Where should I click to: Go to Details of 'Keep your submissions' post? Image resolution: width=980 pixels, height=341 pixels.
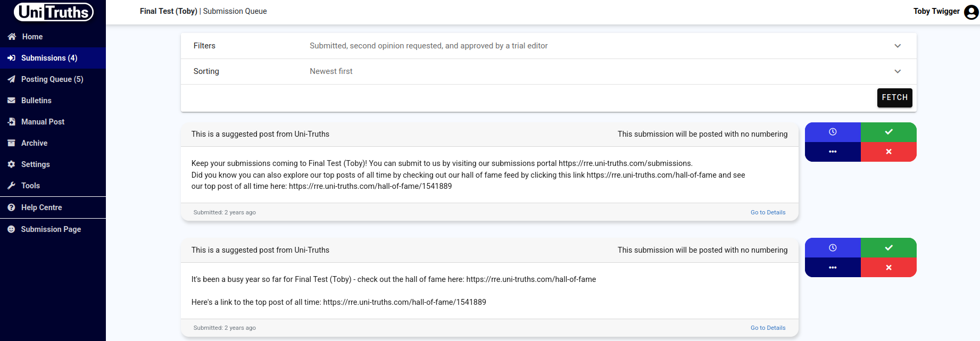point(768,212)
